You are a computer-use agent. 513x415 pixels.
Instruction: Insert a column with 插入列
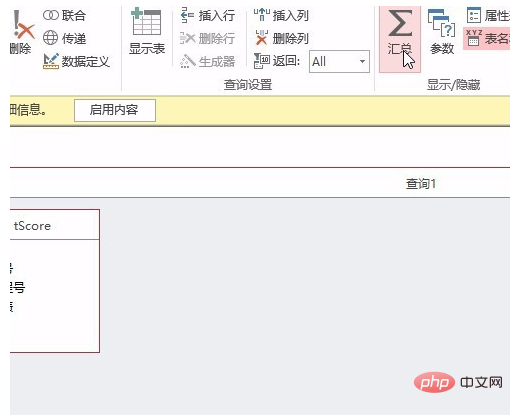point(281,15)
